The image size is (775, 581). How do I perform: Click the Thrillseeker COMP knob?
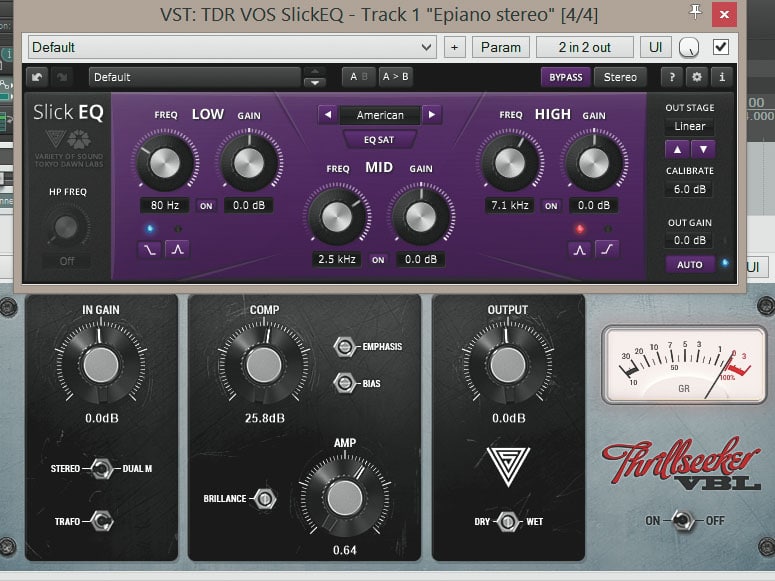264,365
